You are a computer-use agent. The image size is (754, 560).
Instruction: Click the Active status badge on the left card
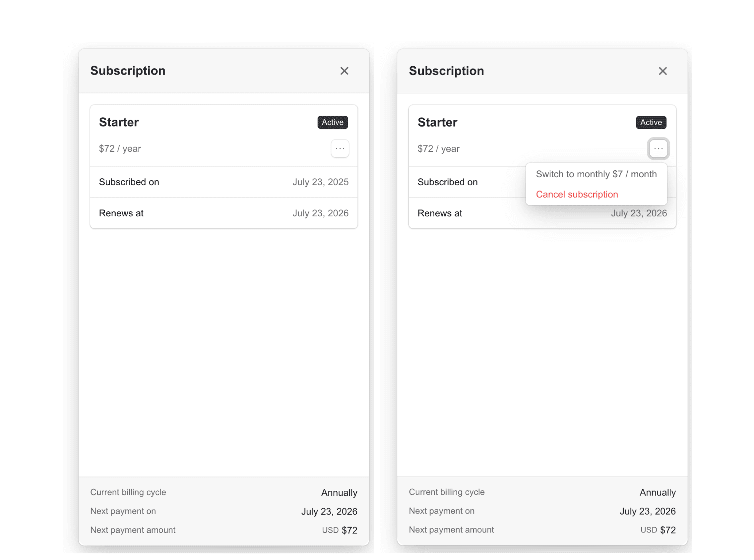[x=332, y=122]
